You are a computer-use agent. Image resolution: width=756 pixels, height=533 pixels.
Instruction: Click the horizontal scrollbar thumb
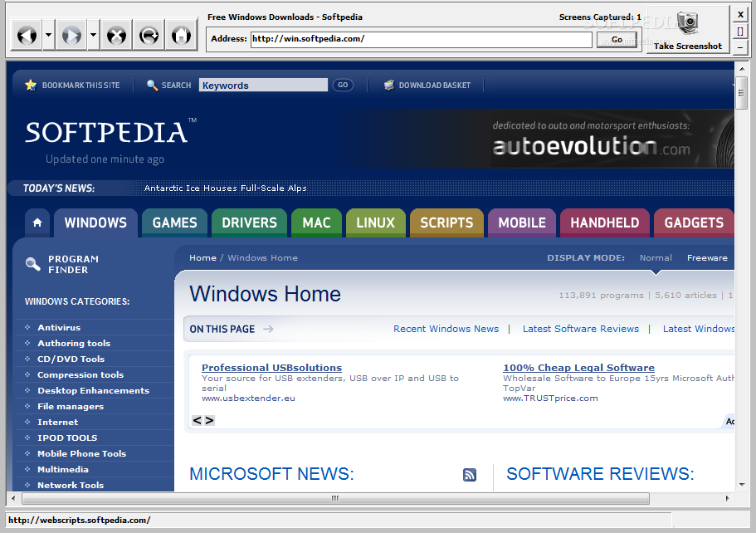[x=335, y=498]
